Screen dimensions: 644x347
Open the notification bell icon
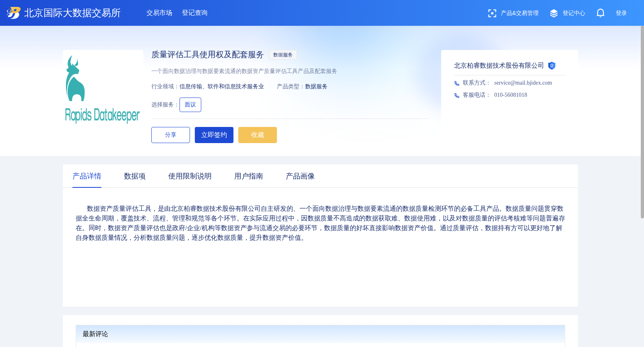point(600,13)
